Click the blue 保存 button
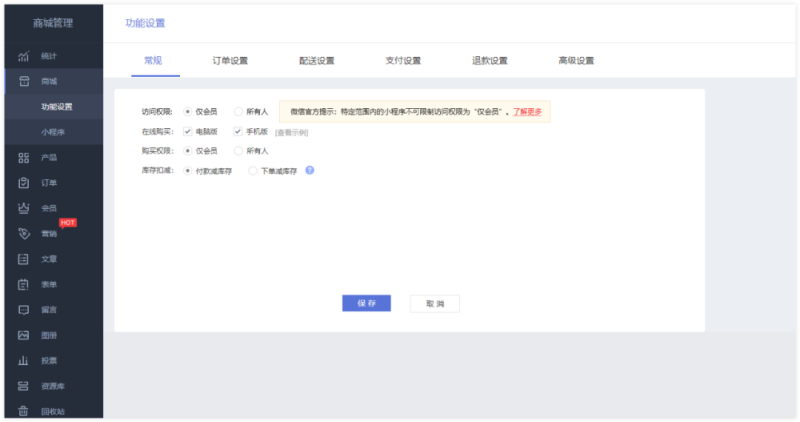The height and width of the screenshot is (422, 800). [x=366, y=303]
